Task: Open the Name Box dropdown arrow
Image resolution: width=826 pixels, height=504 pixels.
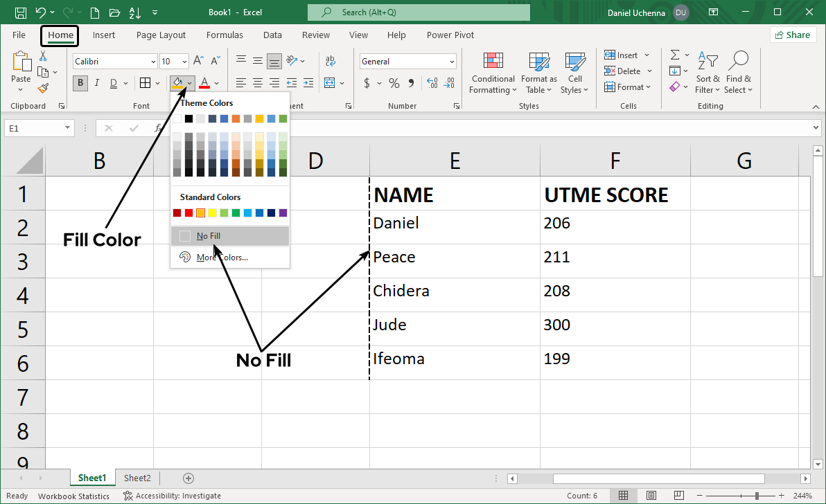Action: tap(67, 128)
